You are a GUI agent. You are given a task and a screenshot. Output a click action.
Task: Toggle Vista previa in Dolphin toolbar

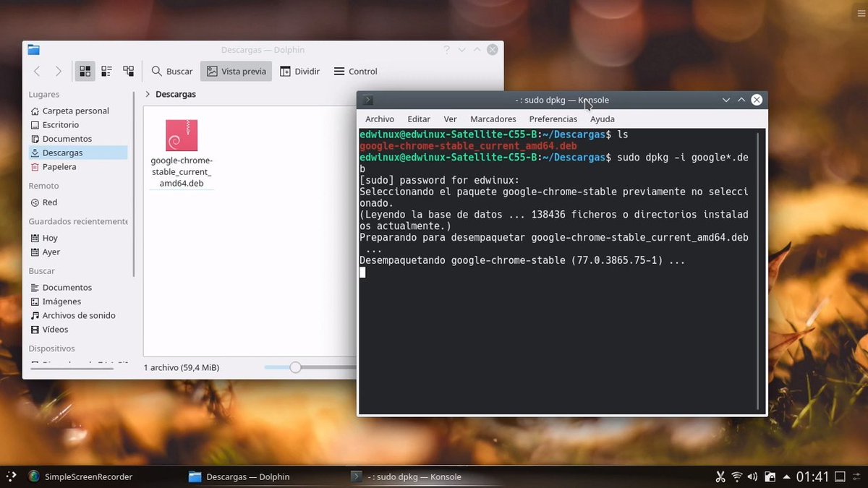[237, 71]
